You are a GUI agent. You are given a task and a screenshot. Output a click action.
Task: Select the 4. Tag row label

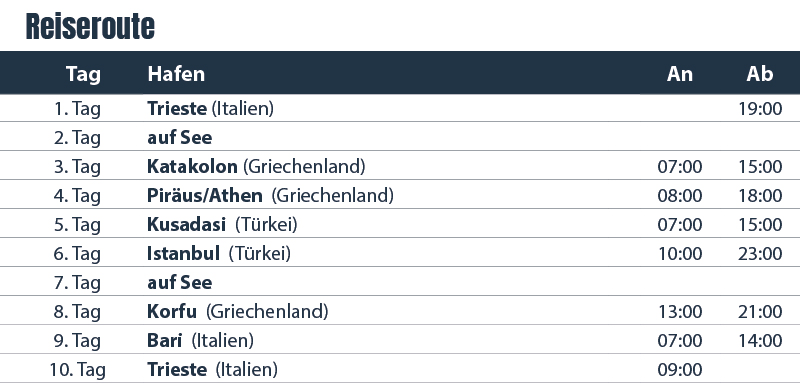coord(77,196)
